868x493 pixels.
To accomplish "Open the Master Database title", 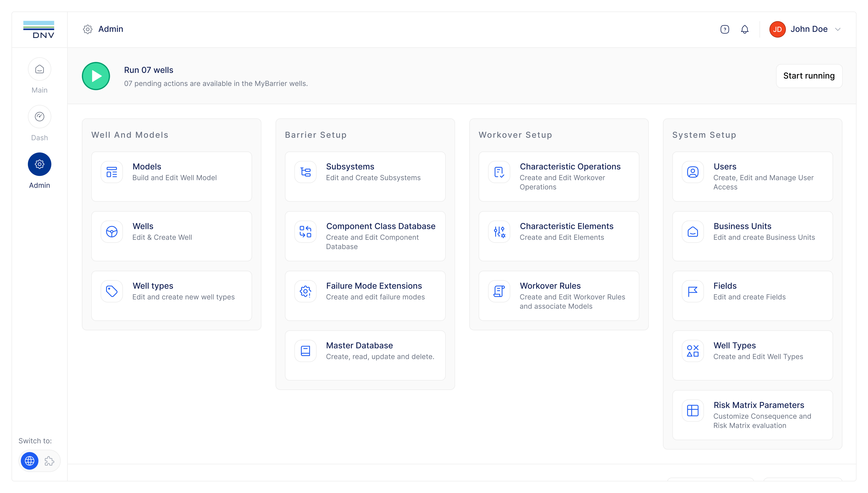I will coord(359,345).
